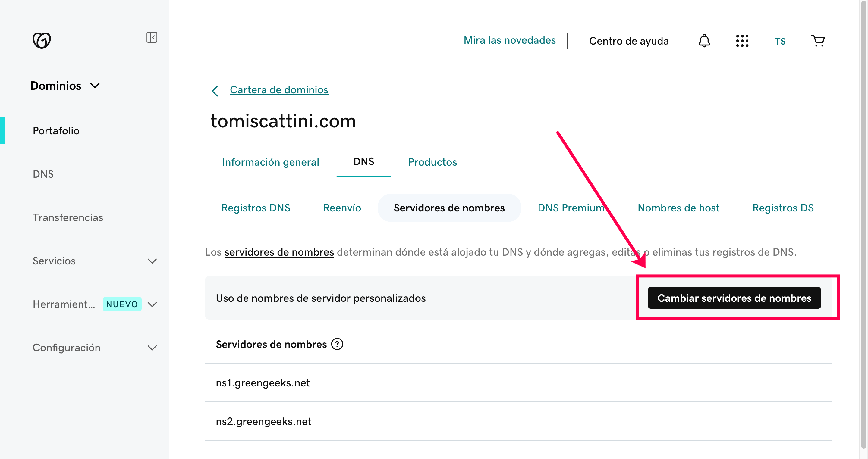Screen dimensions: 868x459
Task: Open Centro de ayuda
Action: pyautogui.click(x=629, y=41)
